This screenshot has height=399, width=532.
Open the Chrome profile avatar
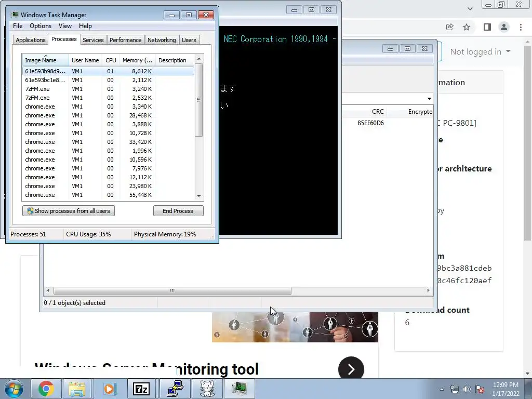click(x=504, y=27)
